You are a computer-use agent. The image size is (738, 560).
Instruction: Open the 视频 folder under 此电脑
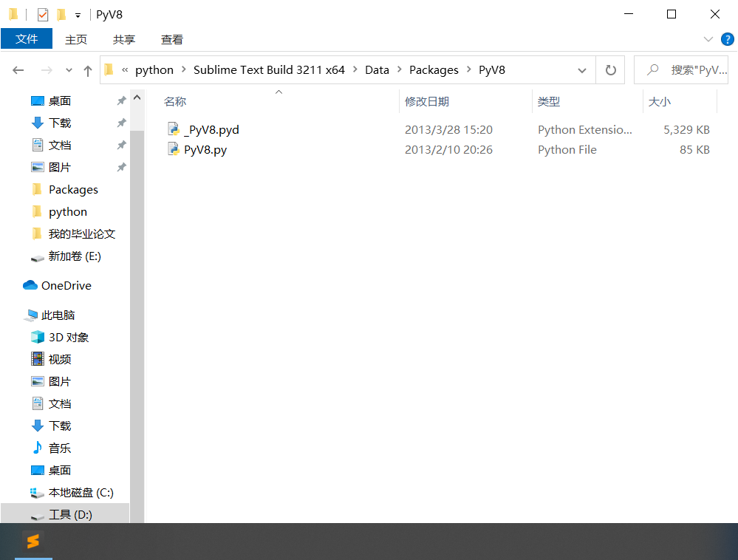click(x=60, y=360)
